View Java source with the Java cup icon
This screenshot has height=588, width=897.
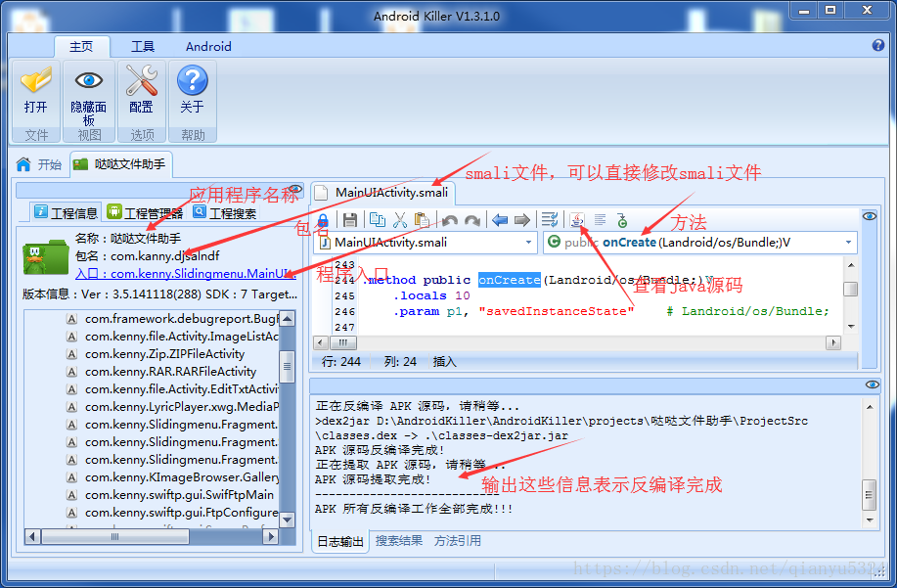coord(577,219)
